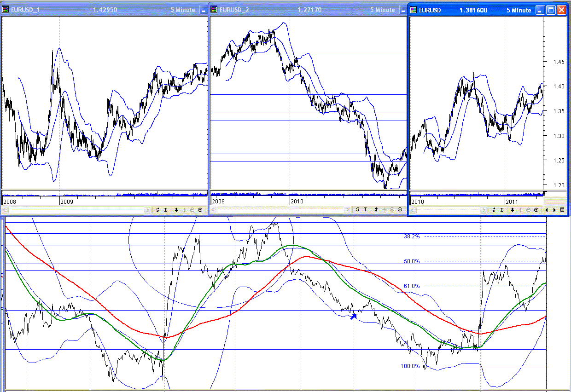Click the scroll-right arrow on the EURUSD toolbar

click(555, 210)
